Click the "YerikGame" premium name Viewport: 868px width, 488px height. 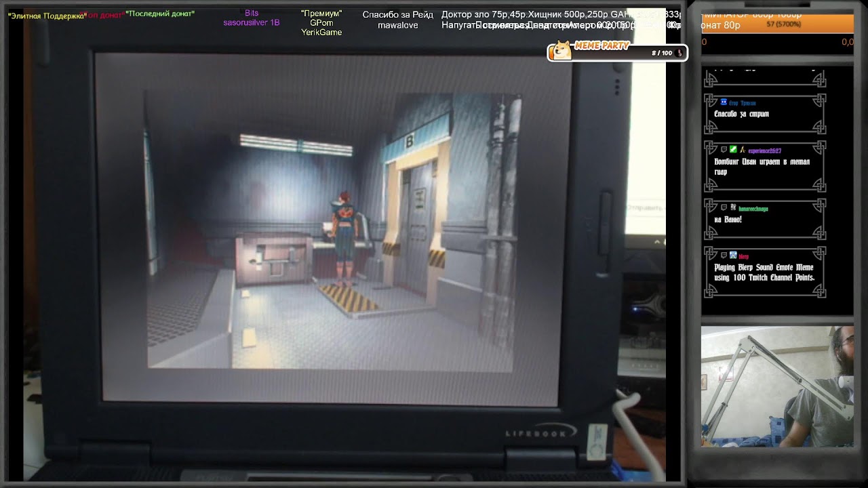pyautogui.click(x=321, y=33)
